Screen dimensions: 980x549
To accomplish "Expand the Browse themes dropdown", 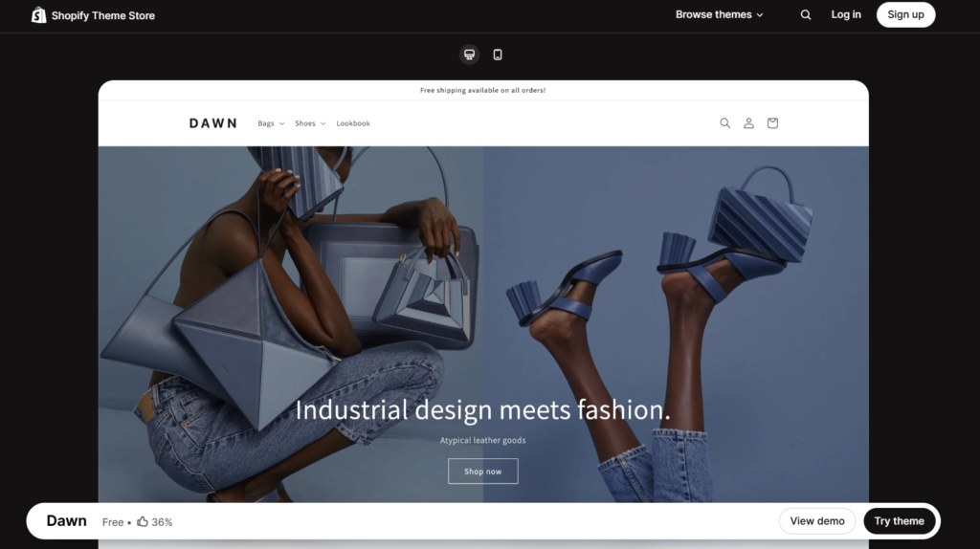I will (719, 14).
